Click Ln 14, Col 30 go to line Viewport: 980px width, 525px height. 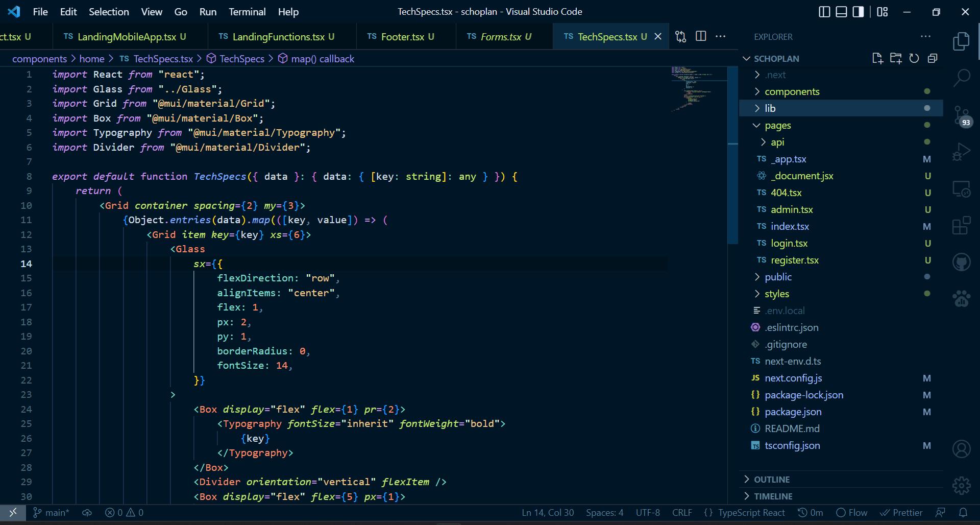[548, 512]
